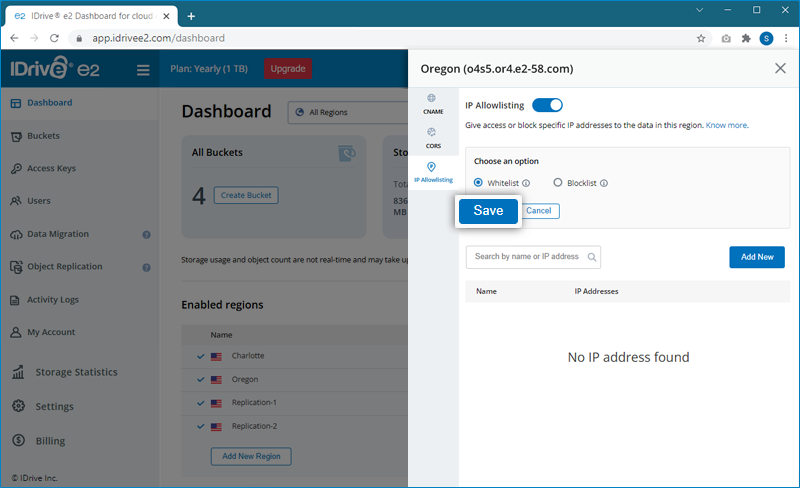Close the Oregon region panel
Image resolution: width=800 pixels, height=488 pixels.
tap(780, 68)
